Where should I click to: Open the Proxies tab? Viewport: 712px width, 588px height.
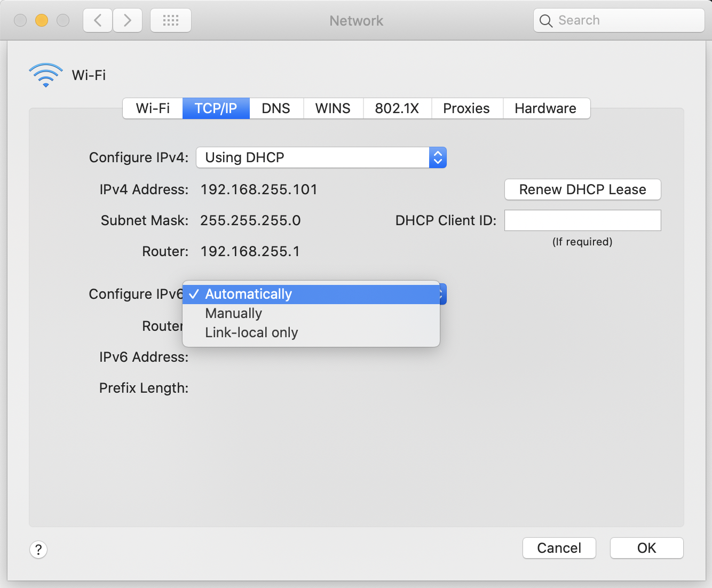point(466,108)
